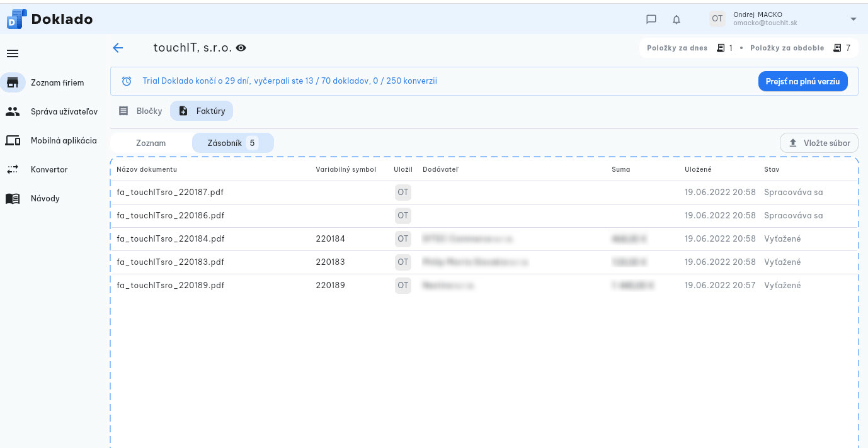This screenshot has width=868, height=448.
Task: Switch to the Zoznam list view
Action: pyautogui.click(x=151, y=143)
